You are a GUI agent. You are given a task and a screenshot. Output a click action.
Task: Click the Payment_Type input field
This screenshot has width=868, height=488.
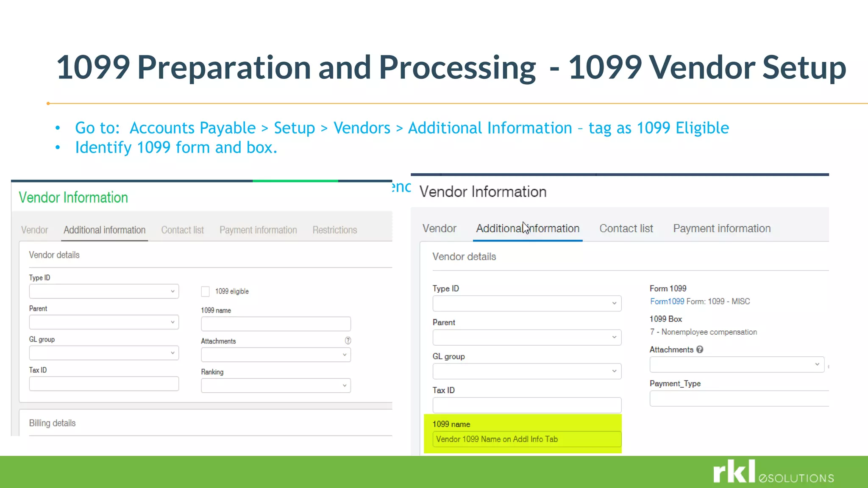click(739, 399)
